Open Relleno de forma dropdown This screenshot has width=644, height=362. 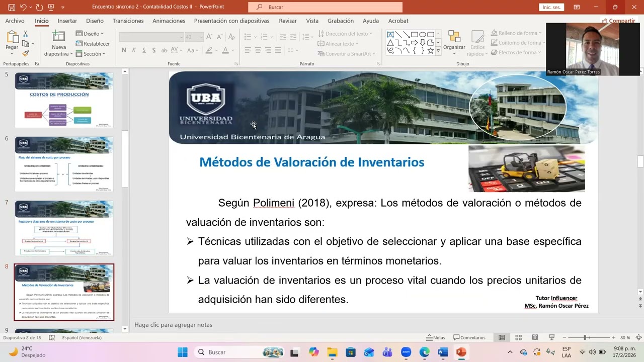pyautogui.click(x=516, y=33)
